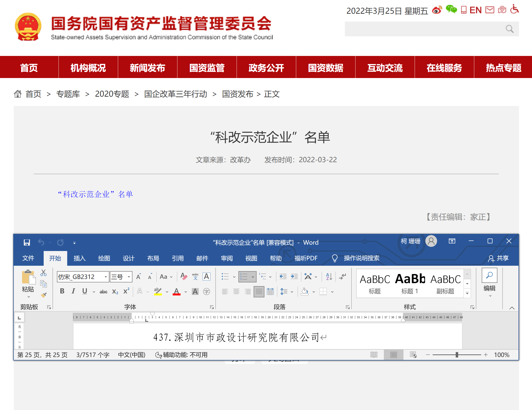Open the font name dropdown 仿宋_GB2312
Image resolution: width=532 pixels, height=410 pixels.
tap(106, 277)
